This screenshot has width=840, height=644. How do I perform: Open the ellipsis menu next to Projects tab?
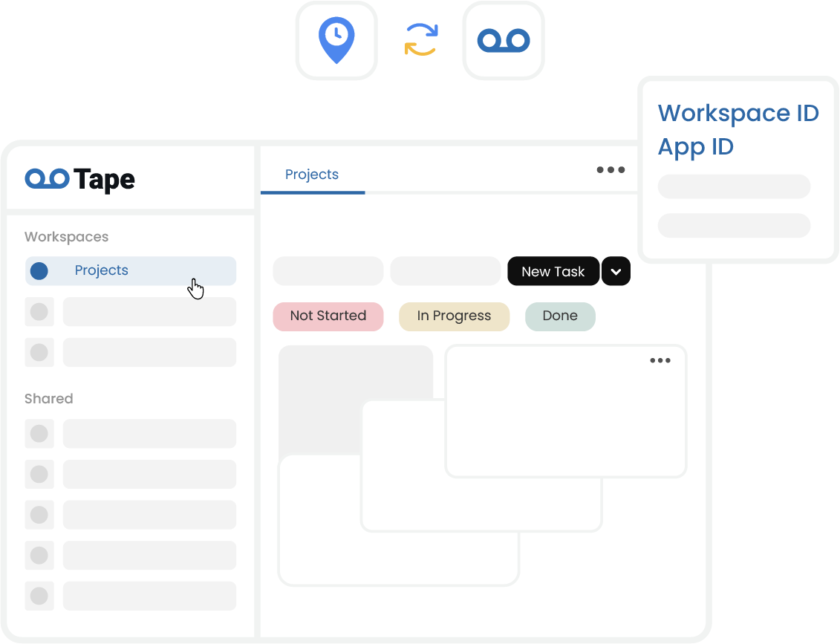coord(611,170)
